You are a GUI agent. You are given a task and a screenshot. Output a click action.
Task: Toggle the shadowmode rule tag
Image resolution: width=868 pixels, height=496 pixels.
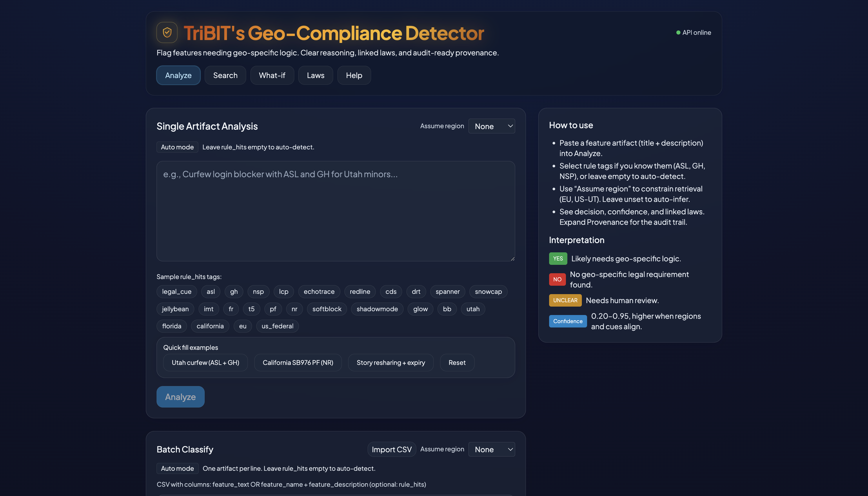click(377, 309)
